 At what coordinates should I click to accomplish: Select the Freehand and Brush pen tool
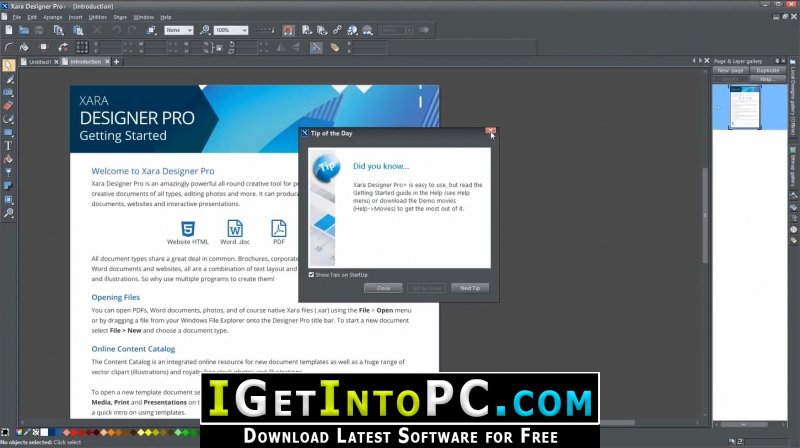tap(8, 79)
